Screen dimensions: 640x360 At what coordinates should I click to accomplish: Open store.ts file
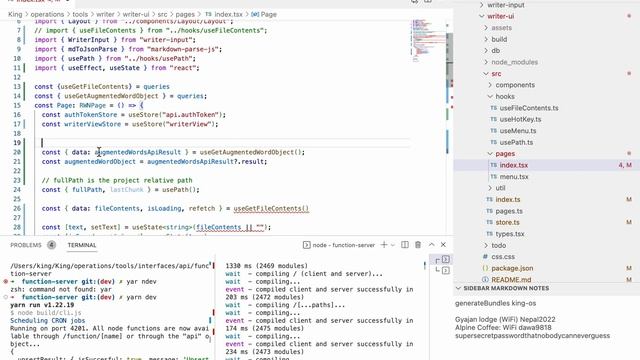pyautogui.click(x=507, y=222)
